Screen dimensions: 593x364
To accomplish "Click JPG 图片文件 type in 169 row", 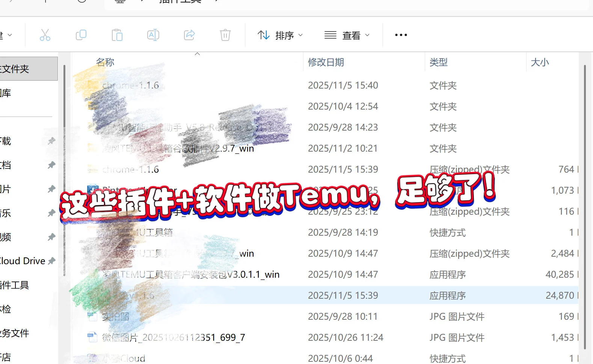I will tap(457, 316).
